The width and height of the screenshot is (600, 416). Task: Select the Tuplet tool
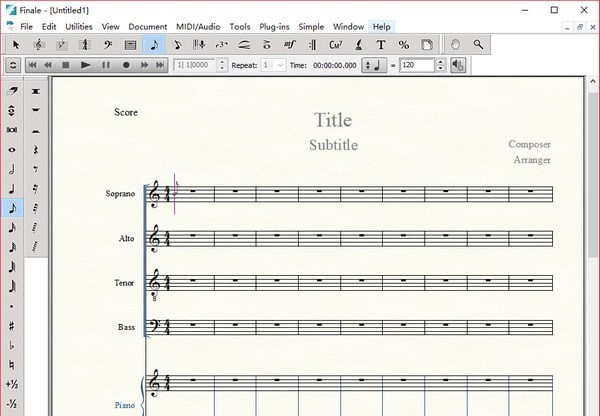[221, 45]
